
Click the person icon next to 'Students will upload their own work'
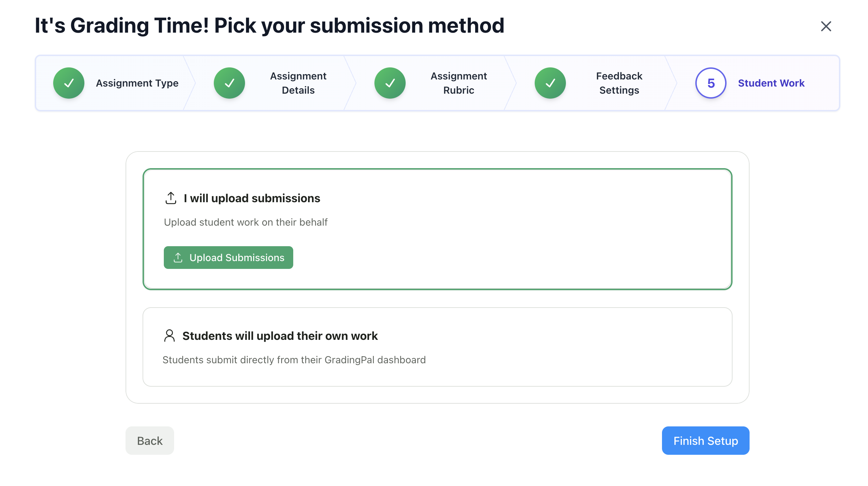pyautogui.click(x=169, y=336)
